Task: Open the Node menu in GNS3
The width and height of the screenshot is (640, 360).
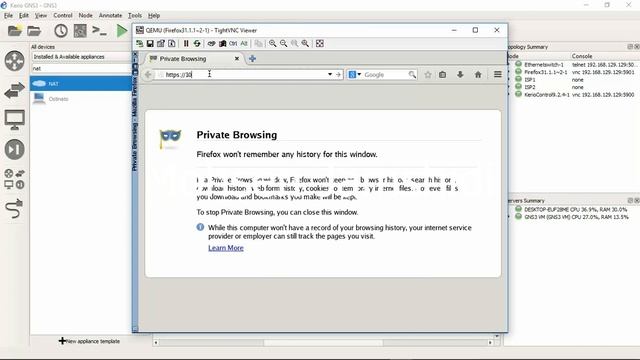Action: 85,16
